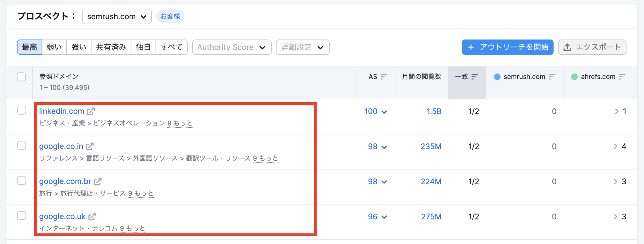This screenshot has height=244, width=644.
Task: Click the お客様 badge
Action: coord(170,16)
